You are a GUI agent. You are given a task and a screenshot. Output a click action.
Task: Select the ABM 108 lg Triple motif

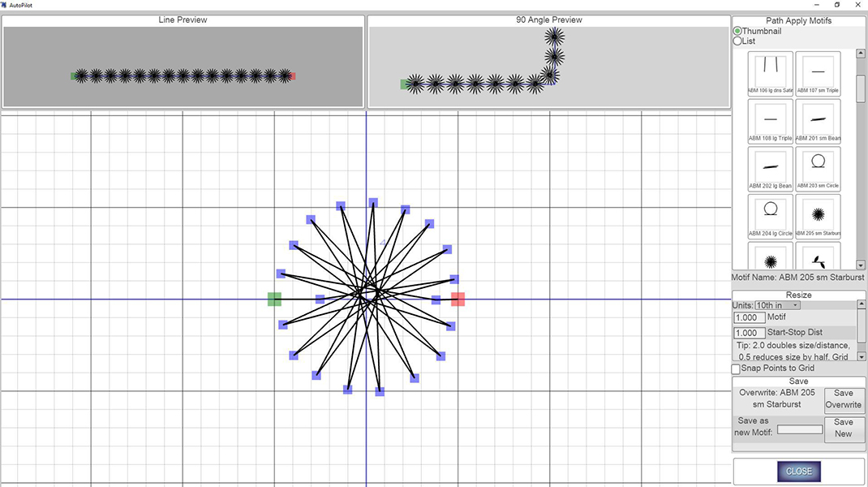click(769, 120)
